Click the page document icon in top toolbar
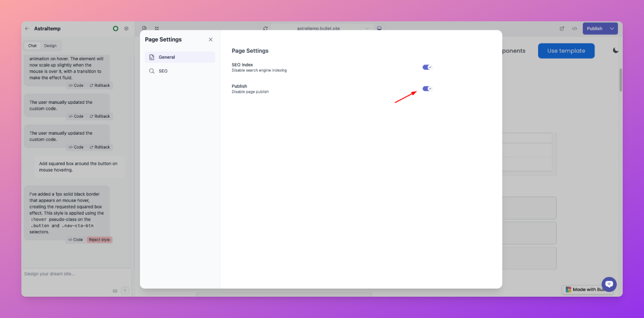The height and width of the screenshot is (318, 644). pyautogui.click(x=144, y=29)
